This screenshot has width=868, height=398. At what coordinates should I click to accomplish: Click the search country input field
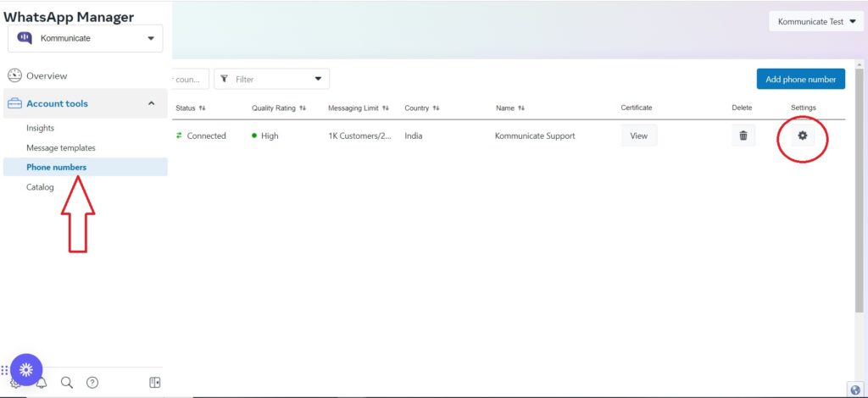click(x=190, y=79)
